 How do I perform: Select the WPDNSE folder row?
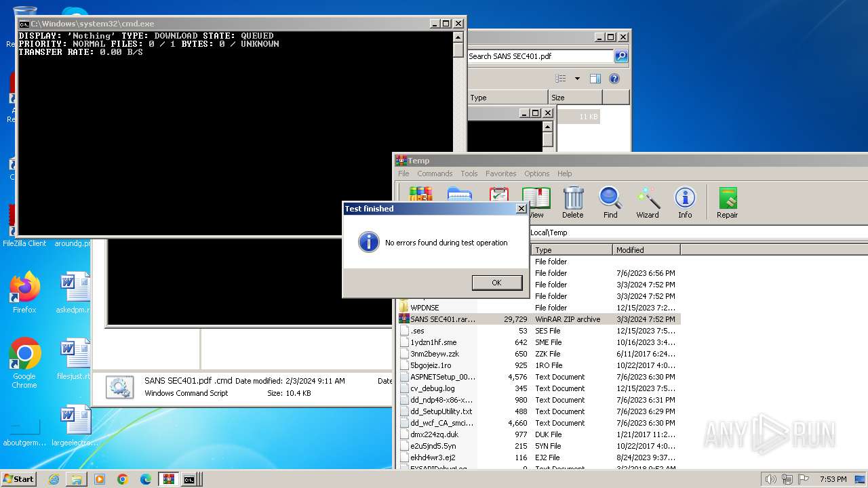tap(538, 308)
